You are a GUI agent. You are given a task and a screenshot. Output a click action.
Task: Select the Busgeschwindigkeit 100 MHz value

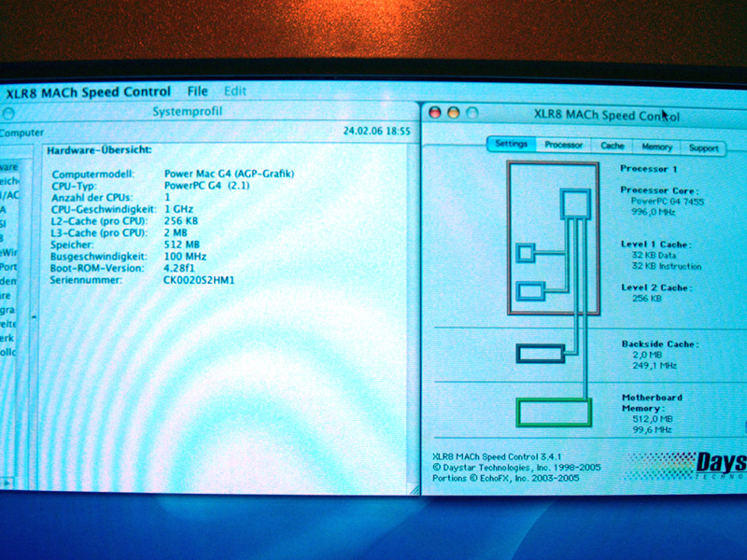[x=185, y=257]
